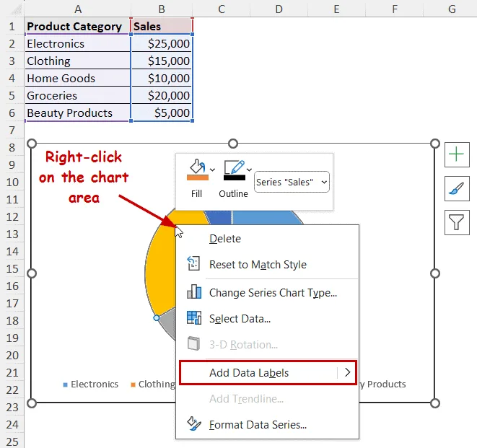The height and width of the screenshot is (448, 477).
Task: Select column D header
Action: (279, 9)
